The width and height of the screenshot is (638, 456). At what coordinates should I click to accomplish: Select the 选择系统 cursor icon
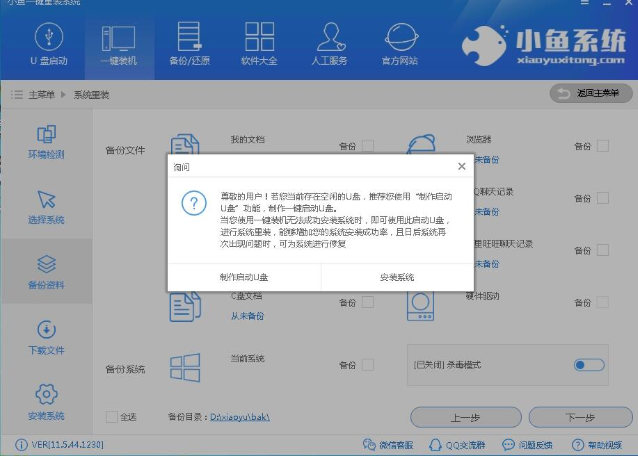[x=46, y=199]
